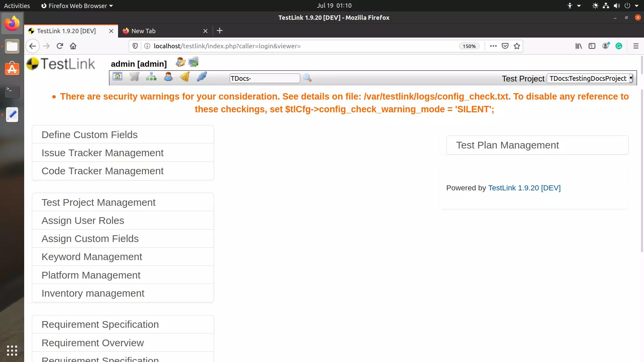Viewport: 644px width, 362px height.
Task: Adjust the 150% zoom level control
Action: click(469, 46)
